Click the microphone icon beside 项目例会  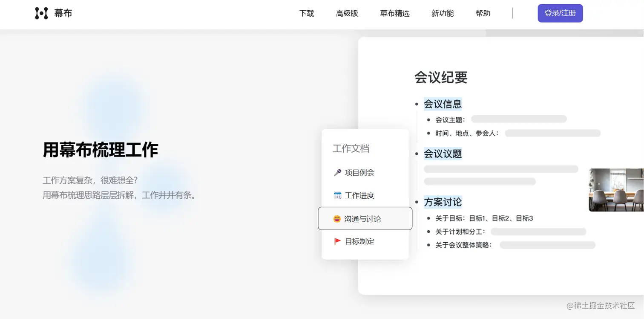coord(337,173)
